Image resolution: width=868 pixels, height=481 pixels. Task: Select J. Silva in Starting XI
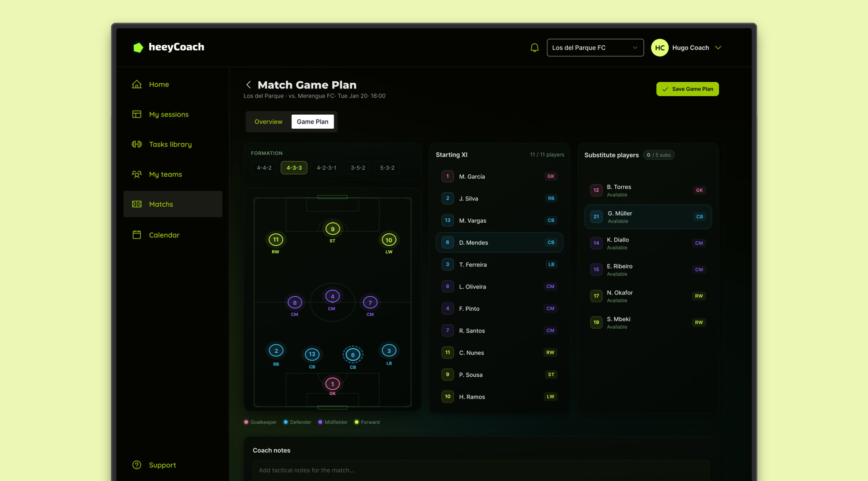point(499,198)
